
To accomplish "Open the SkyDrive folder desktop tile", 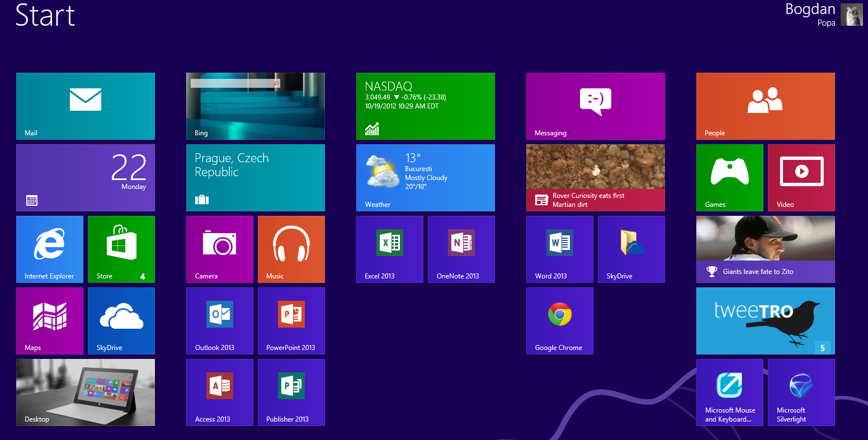I will tap(631, 249).
